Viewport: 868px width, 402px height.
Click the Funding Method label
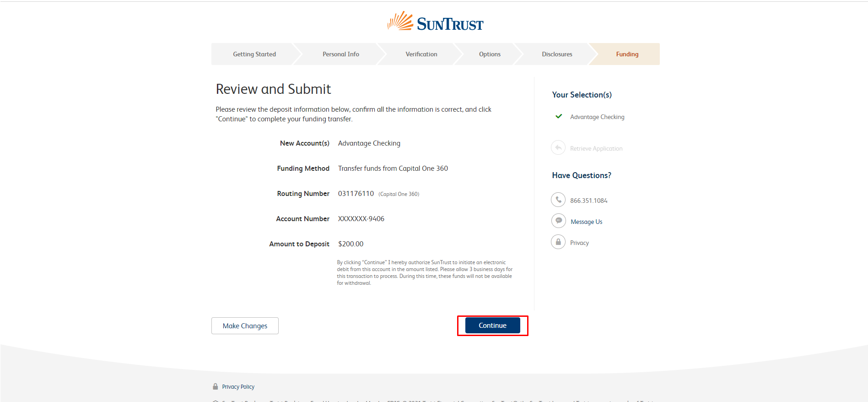pos(303,168)
